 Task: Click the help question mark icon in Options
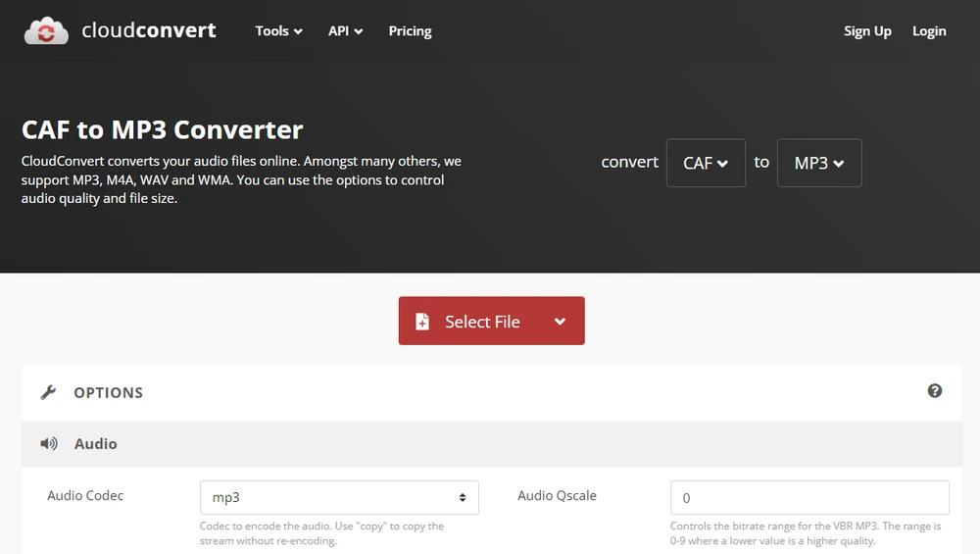pyautogui.click(x=934, y=391)
